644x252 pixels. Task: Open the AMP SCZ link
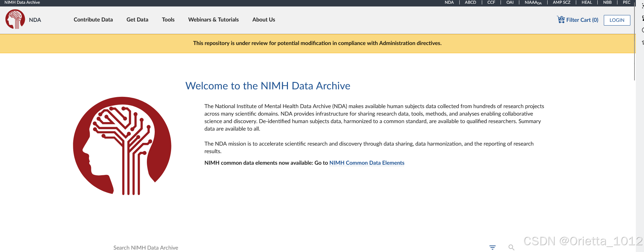click(x=562, y=2)
